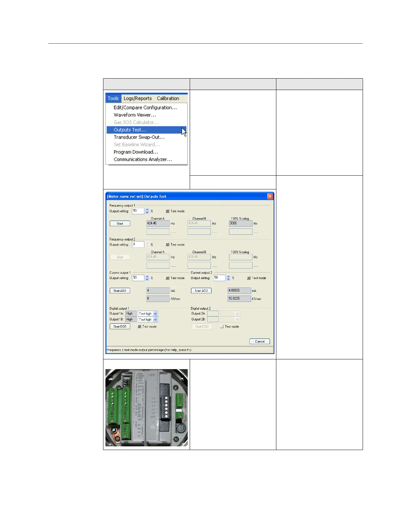Click Frequency output 2 Output setting field
The height and width of the screenshot is (532, 411).
click(138, 245)
